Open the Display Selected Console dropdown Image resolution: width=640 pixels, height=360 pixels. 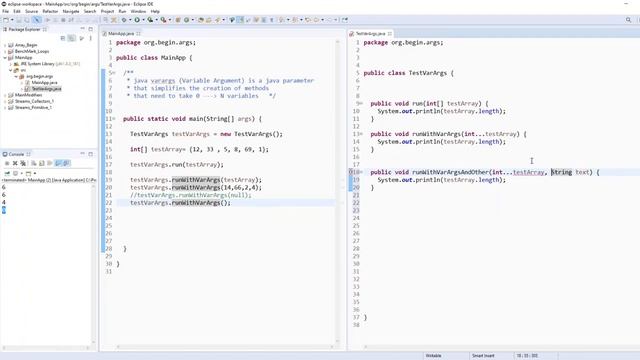click(21, 173)
